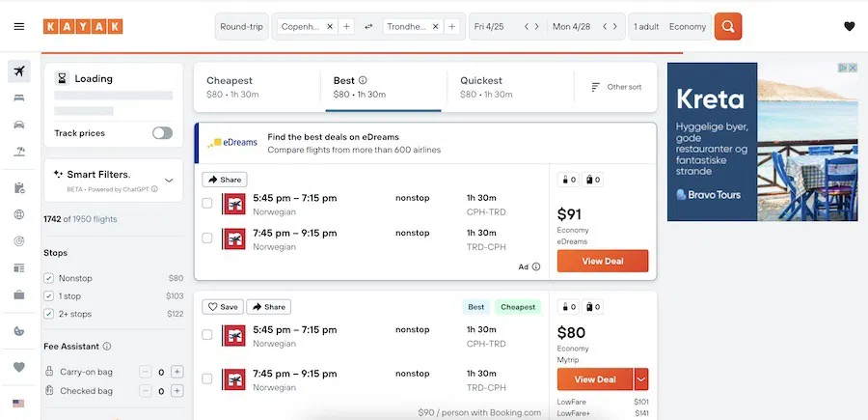Run the search with the magnifier button
The image size is (868, 420).
coord(728,27)
